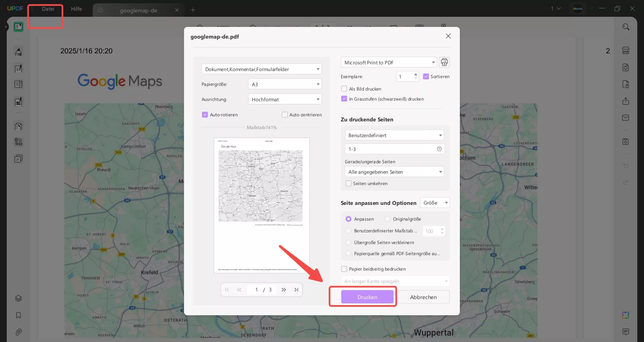Viewport: 644px width, 342px height.
Task: Open the Ausrichtung dropdown set to Hochformat
Action: 284,99
